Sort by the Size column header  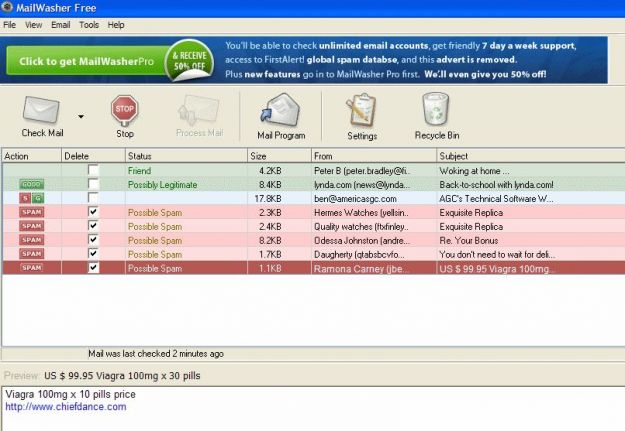279,156
